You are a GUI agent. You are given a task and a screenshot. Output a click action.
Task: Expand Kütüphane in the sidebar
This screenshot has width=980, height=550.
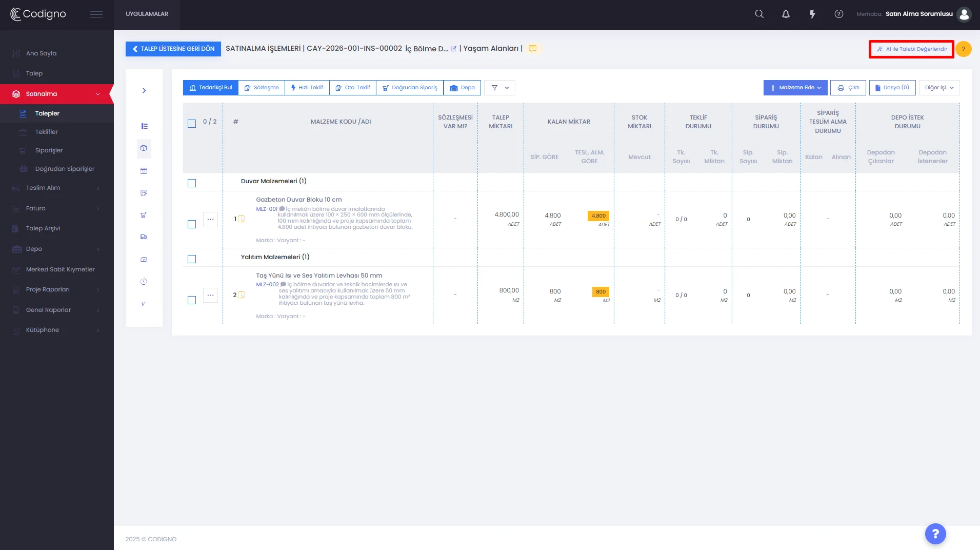[x=57, y=330]
